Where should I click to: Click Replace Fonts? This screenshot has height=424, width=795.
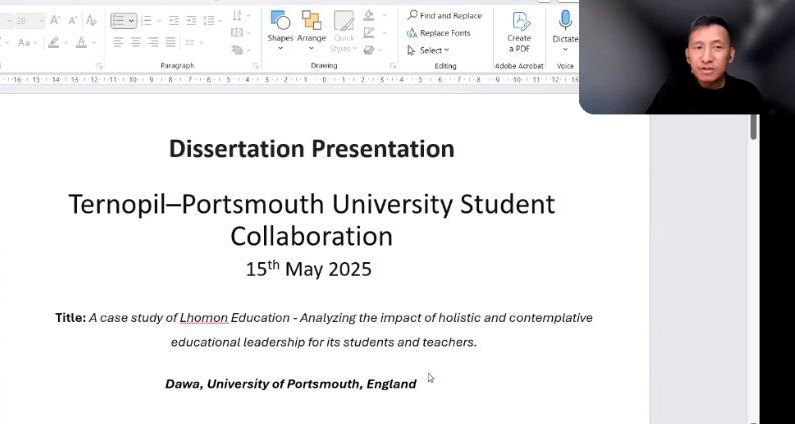[439, 33]
